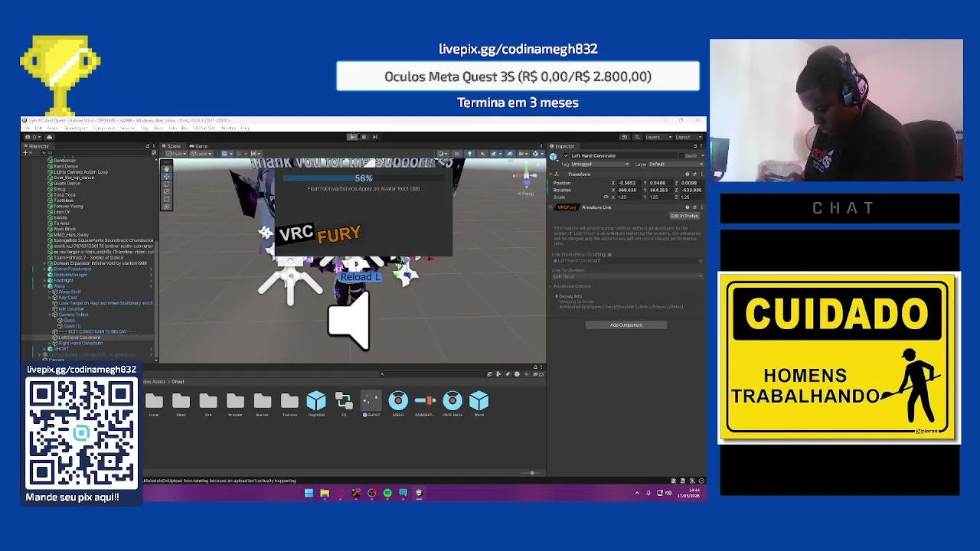This screenshot has width=980, height=551.
Task: Open the Unity toolbar search icon
Action: click(x=637, y=137)
